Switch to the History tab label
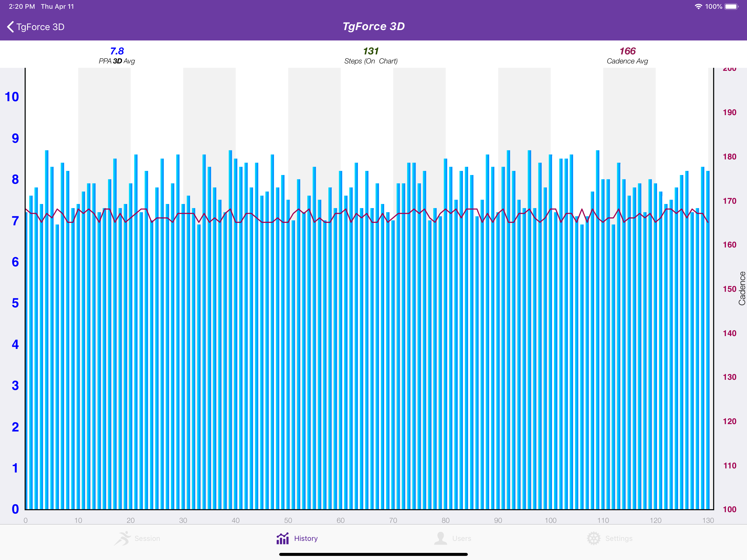 tap(306, 538)
